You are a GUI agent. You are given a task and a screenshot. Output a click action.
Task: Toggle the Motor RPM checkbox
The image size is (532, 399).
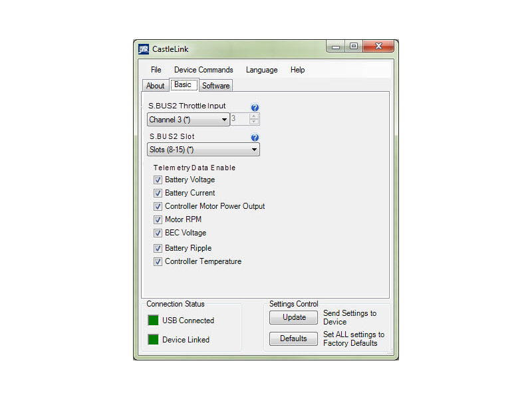point(158,219)
